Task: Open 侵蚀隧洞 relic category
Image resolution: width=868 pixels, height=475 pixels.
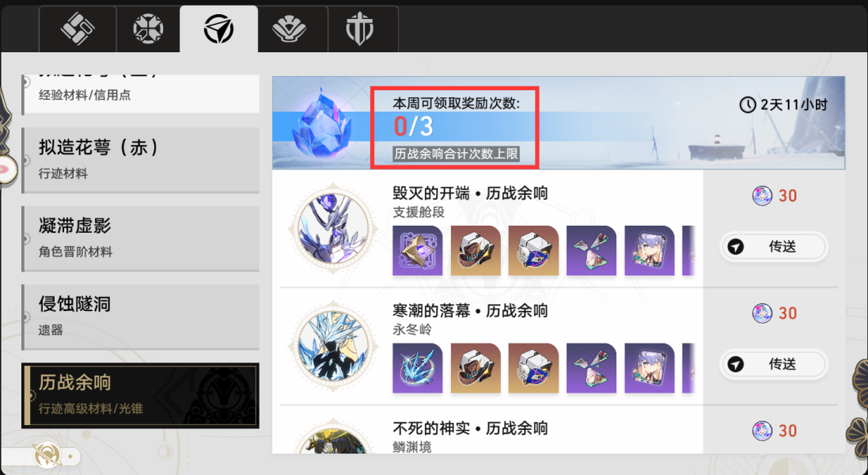Action: point(141,317)
